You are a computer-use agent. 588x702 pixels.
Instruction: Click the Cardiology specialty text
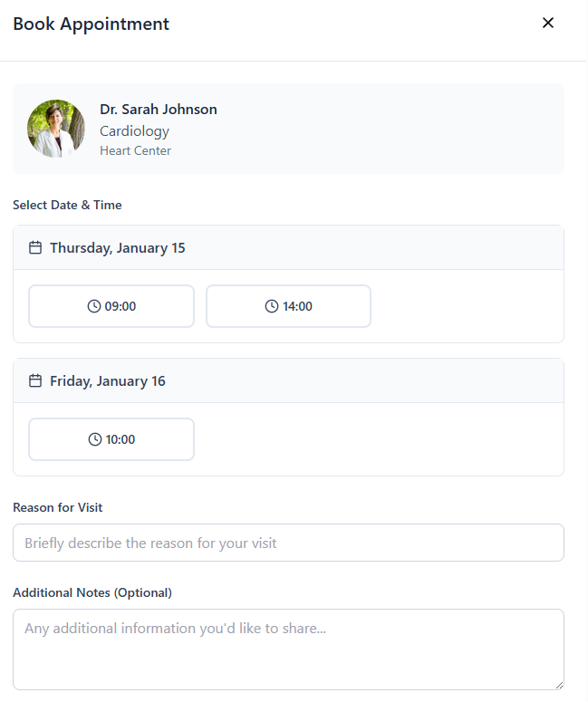point(135,131)
